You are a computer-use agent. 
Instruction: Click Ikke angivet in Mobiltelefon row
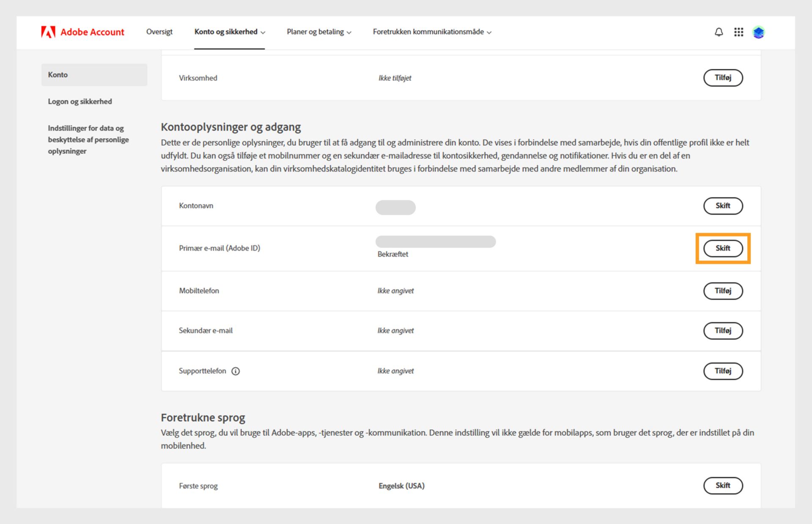pyautogui.click(x=395, y=291)
